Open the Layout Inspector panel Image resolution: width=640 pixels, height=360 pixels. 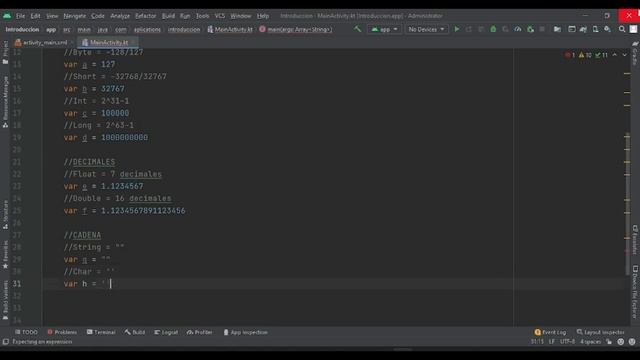coord(600,332)
